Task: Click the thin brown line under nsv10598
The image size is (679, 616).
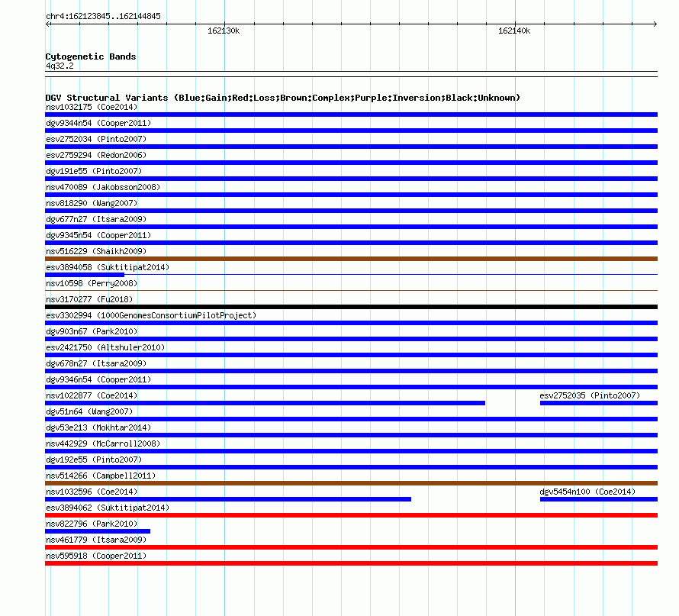Action: click(x=351, y=290)
